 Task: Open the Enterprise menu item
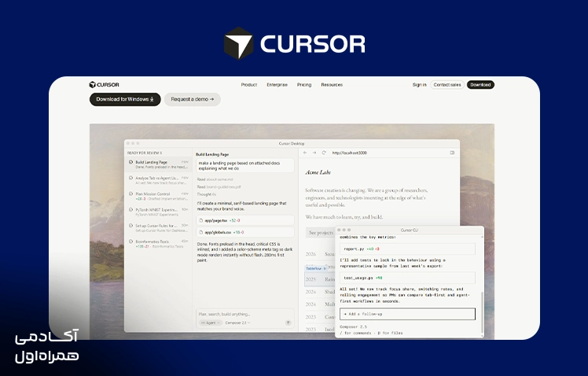point(277,85)
